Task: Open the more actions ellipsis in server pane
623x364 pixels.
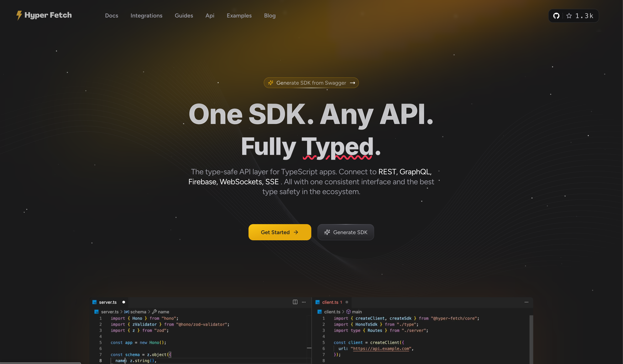Action: tap(304, 302)
